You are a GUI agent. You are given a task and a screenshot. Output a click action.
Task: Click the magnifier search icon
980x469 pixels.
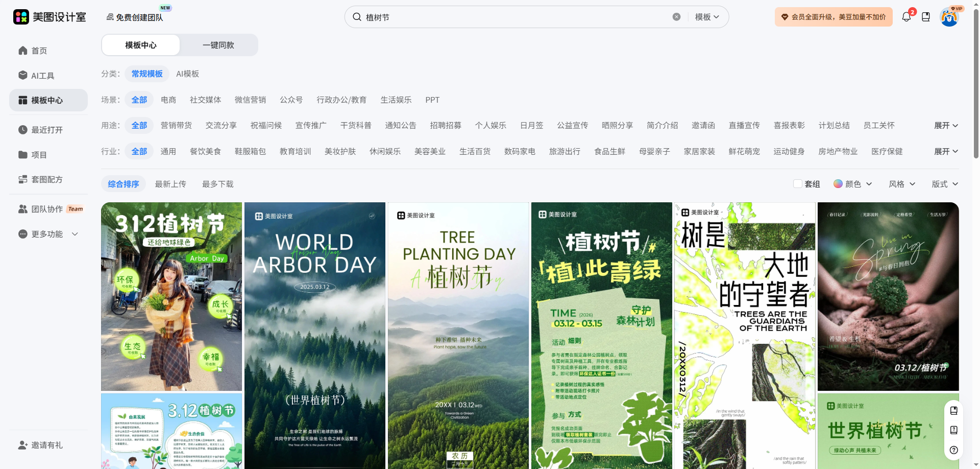[357, 17]
